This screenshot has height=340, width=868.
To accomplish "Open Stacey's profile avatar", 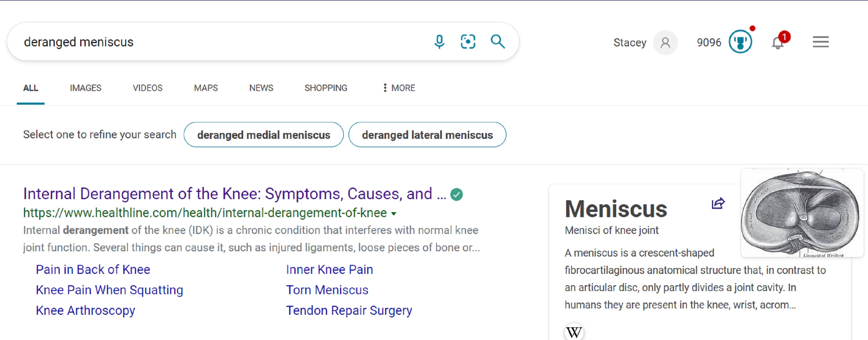I will click(x=665, y=43).
